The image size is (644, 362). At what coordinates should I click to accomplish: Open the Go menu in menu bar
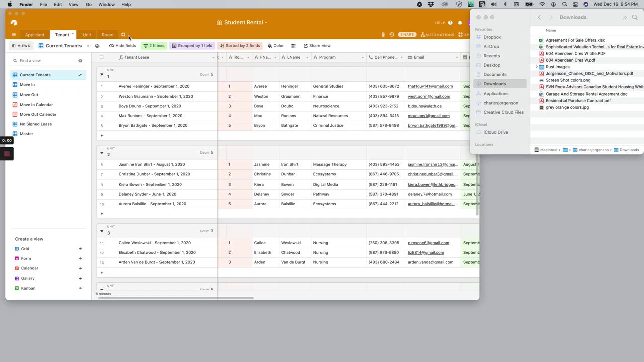pyautogui.click(x=89, y=4)
